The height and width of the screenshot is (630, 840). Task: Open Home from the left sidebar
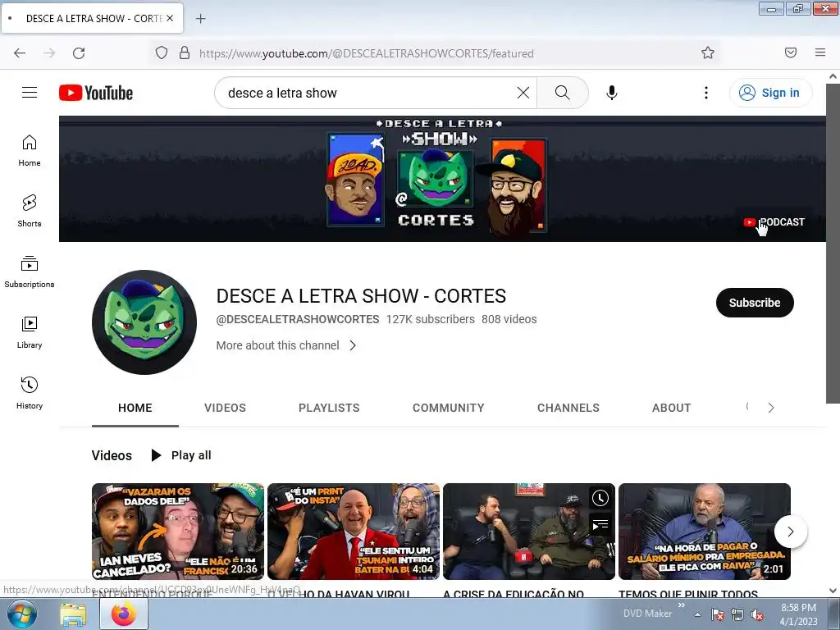click(30, 151)
